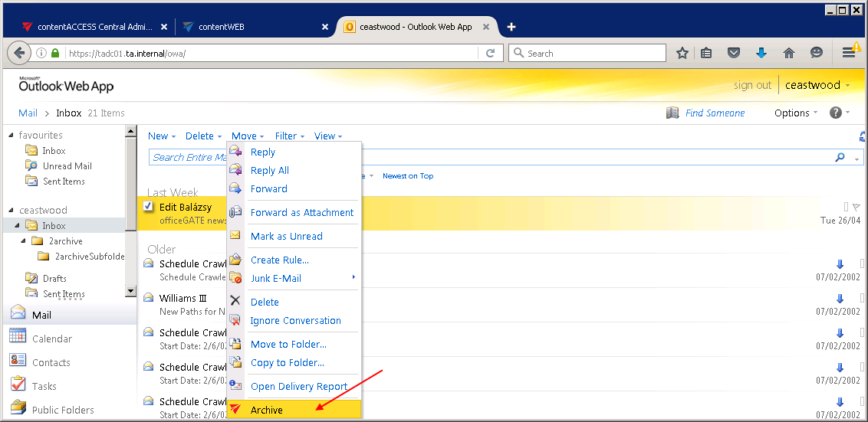Image resolution: width=868 pixels, height=422 pixels.
Task: Click the Open Delivery Report icon
Action: point(236,385)
